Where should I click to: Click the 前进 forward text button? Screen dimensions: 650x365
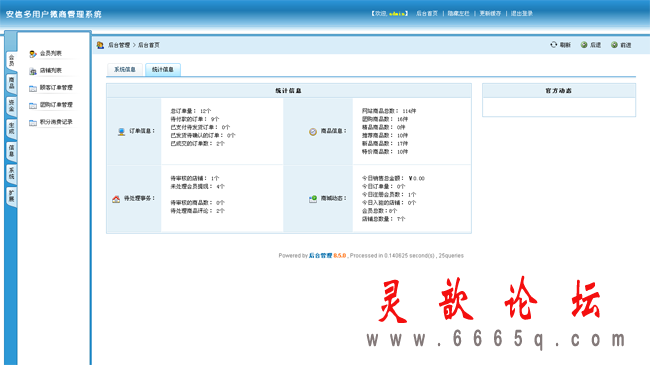626,45
